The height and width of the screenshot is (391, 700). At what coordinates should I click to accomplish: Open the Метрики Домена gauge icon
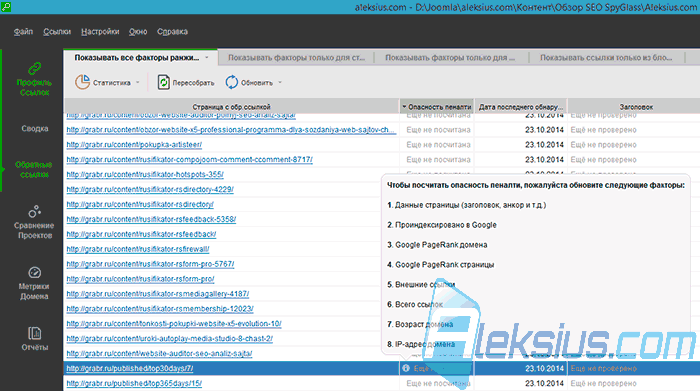pyautogui.click(x=34, y=272)
